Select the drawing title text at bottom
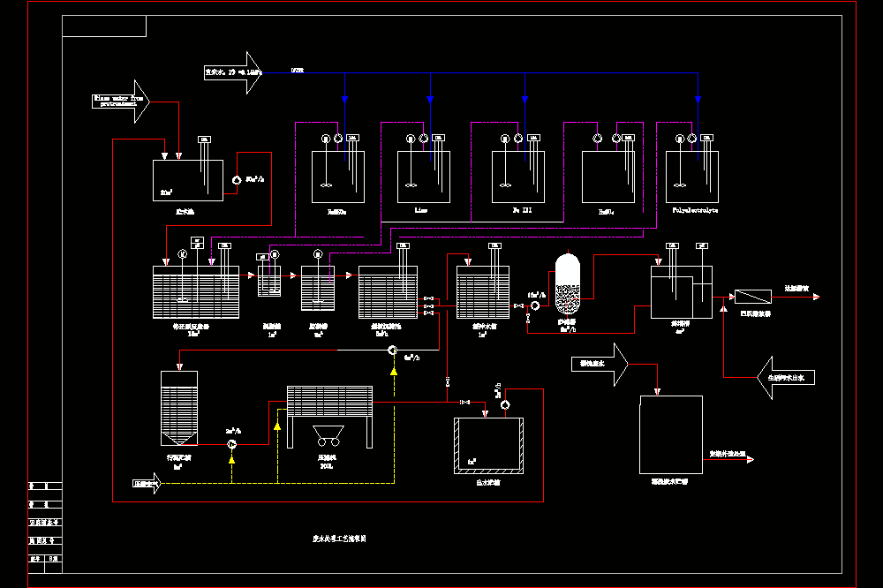The height and width of the screenshot is (588, 883). point(339,539)
